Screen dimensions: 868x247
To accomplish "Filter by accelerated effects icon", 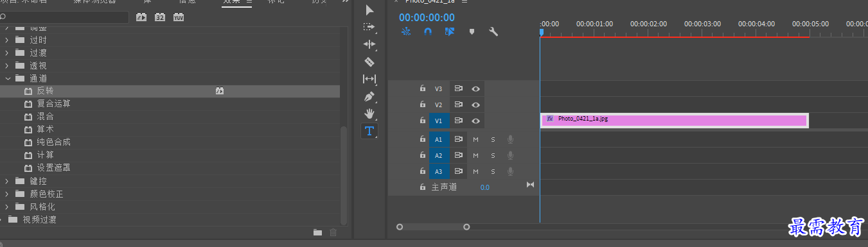I will click(142, 17).
